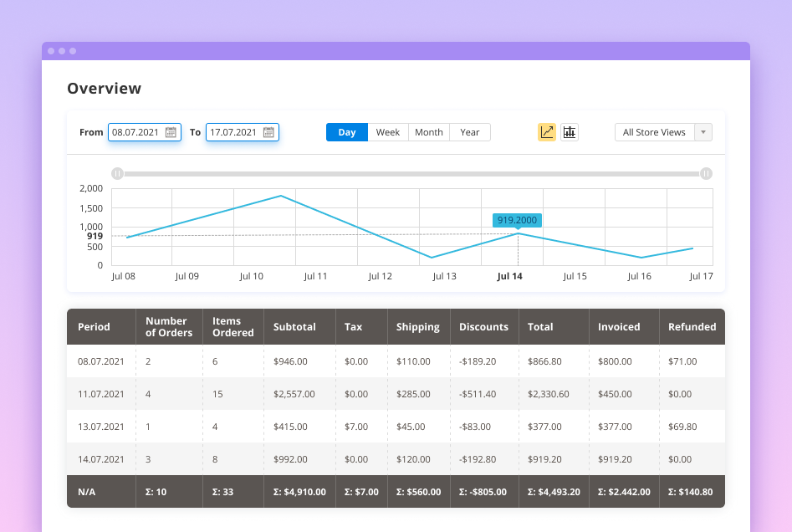Switch chart to bar view

coord(570,131)
